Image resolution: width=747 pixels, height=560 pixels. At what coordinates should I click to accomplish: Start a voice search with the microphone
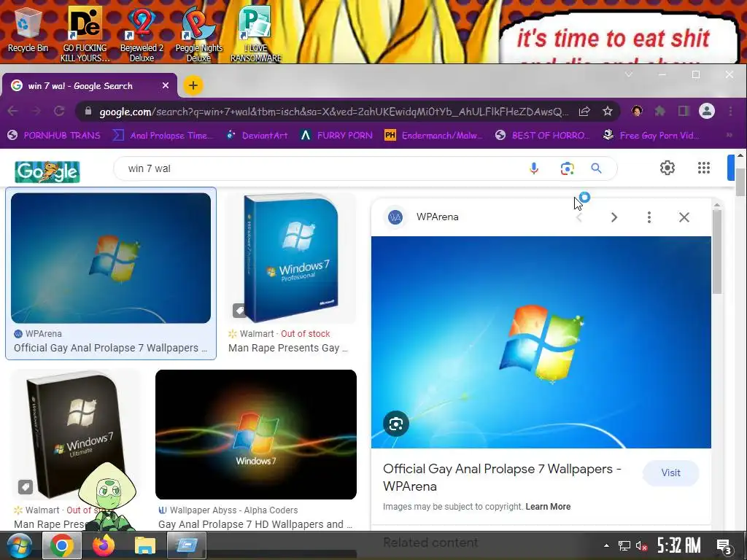point(533,168)
